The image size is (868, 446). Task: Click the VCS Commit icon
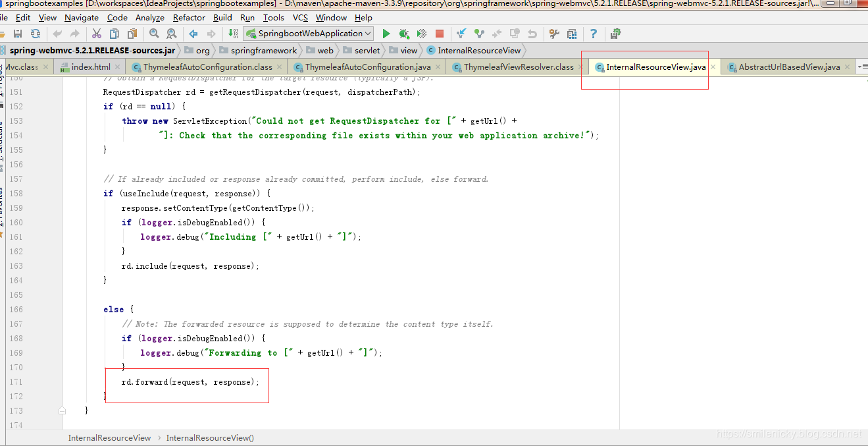tap(479, 34)
